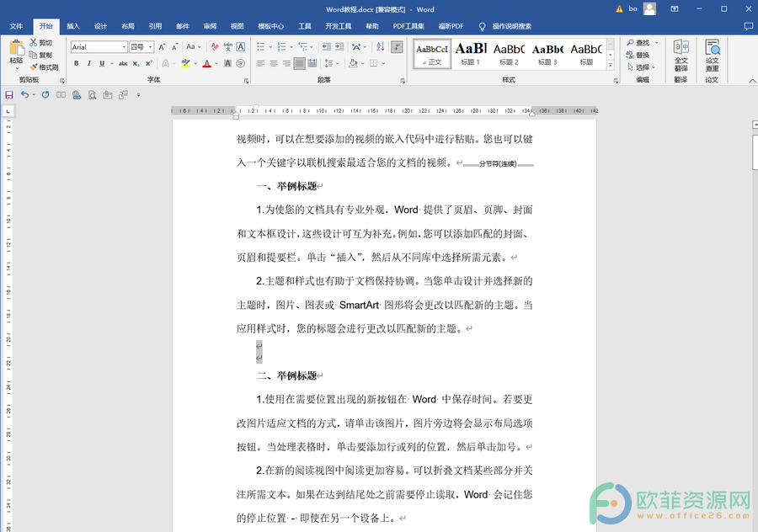Align text to the right
This screenshot has height=532, width=758.
point(286,63)
